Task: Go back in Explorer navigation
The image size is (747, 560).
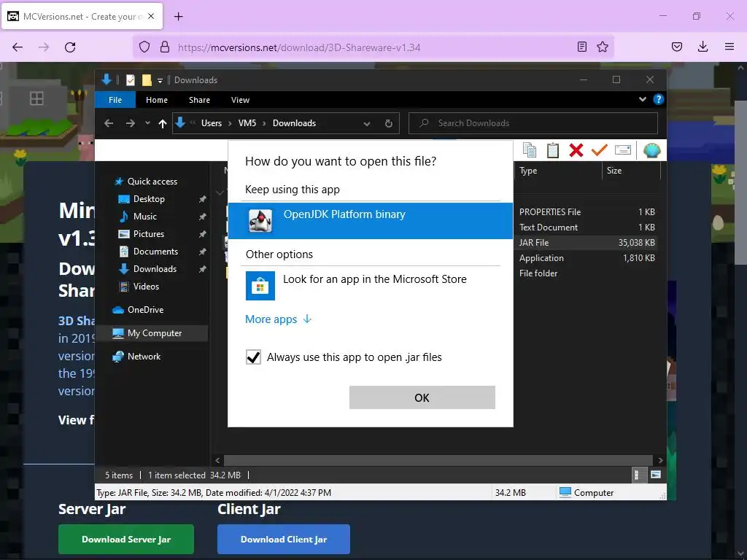Action: pyautogui.click(x=109, y=123)
